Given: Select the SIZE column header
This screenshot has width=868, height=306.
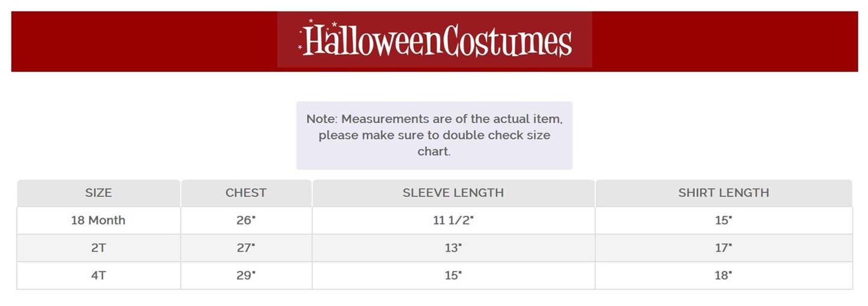Looking at the screenshot, I should (x=98, y=193).
